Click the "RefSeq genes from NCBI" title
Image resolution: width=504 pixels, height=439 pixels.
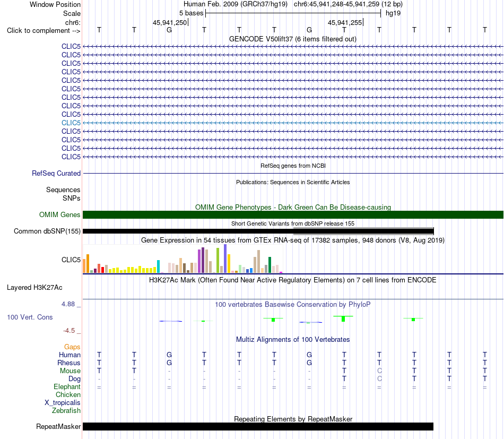pyautogui.click(x=293, y=166)
